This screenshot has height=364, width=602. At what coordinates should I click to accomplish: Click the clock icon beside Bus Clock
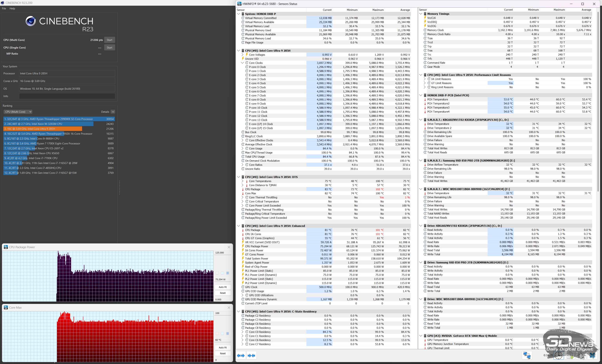tap(243, 132)
